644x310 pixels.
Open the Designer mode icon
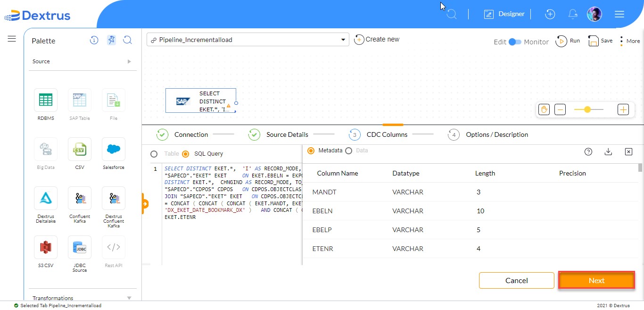click(x=488, y=14)
